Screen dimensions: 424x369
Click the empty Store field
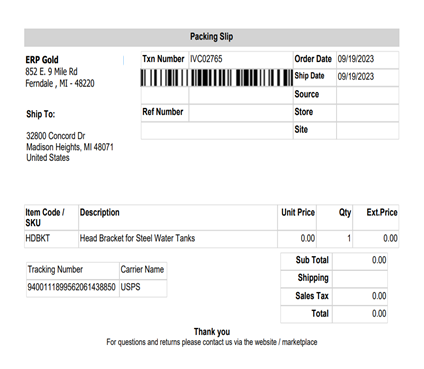click(x=367, y=113)
